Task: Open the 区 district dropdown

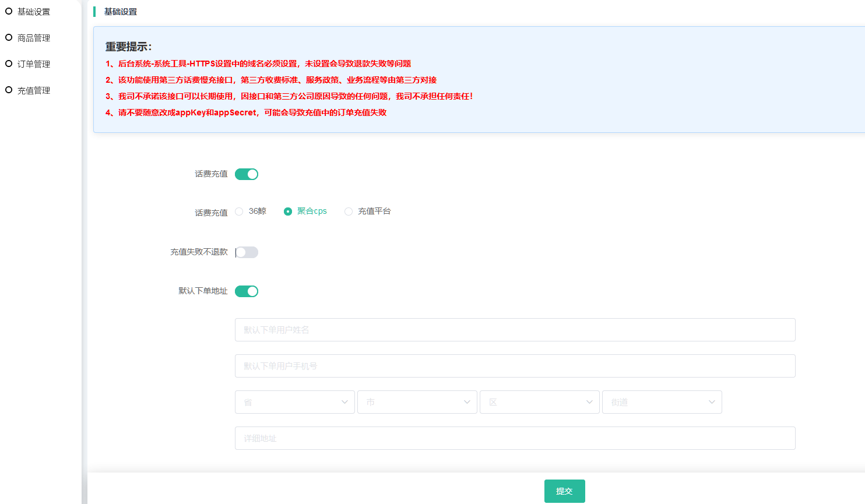Action: pos(539,402)
